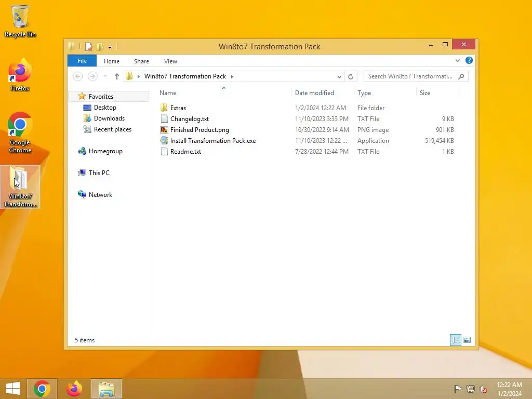This screenshot has height=399, width=532.
Task: Open the Recycle Bin desktop icon
Action: pos(20,21)
